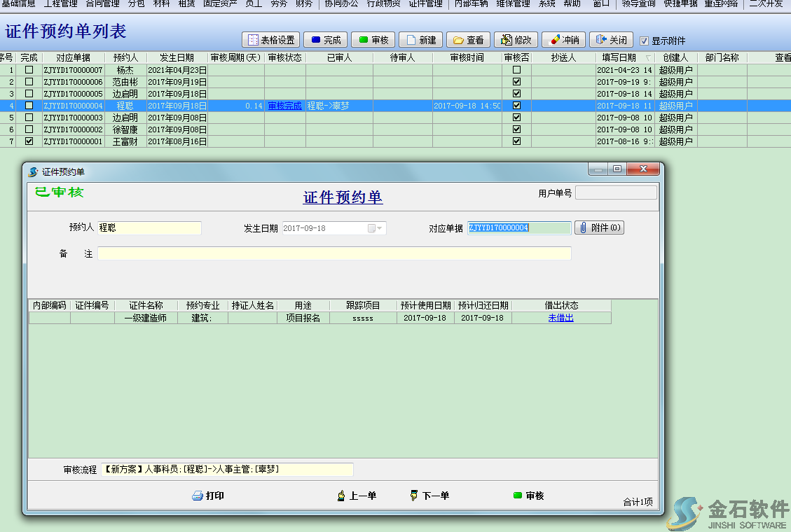Click 填写日期 column header sort arrow
This screenshot has width=791, height=532.
point(647,58)
